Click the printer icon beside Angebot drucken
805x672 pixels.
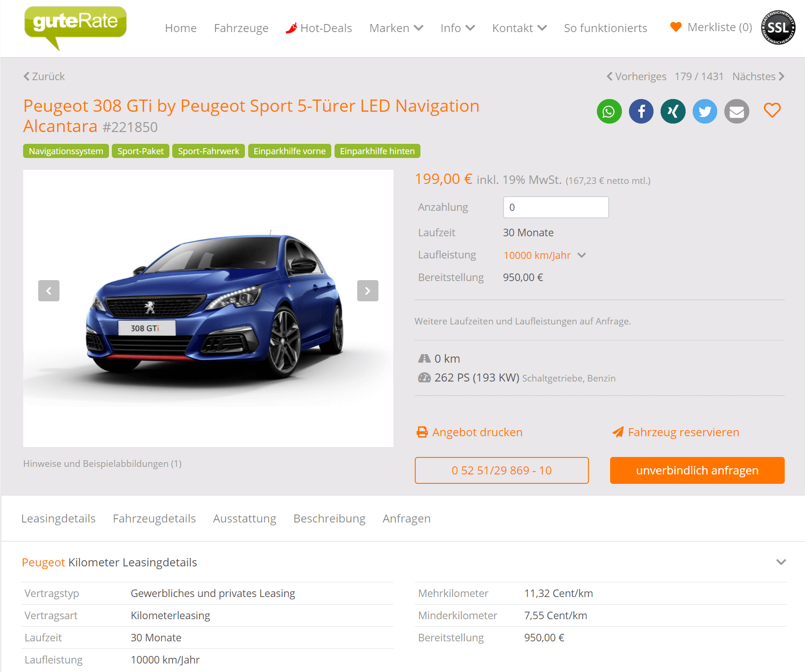point(422,432)
